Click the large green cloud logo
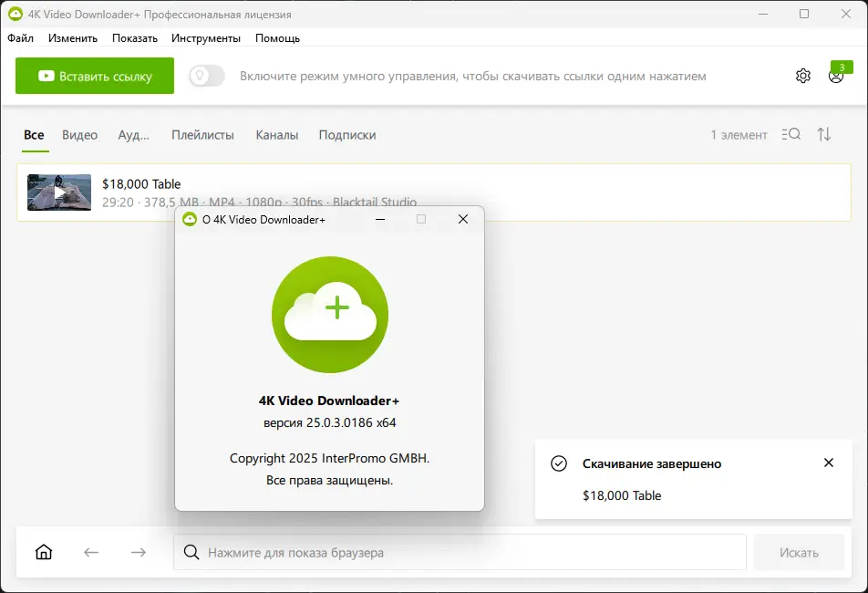This screenshot has width=868, height=593. point(329,314)
